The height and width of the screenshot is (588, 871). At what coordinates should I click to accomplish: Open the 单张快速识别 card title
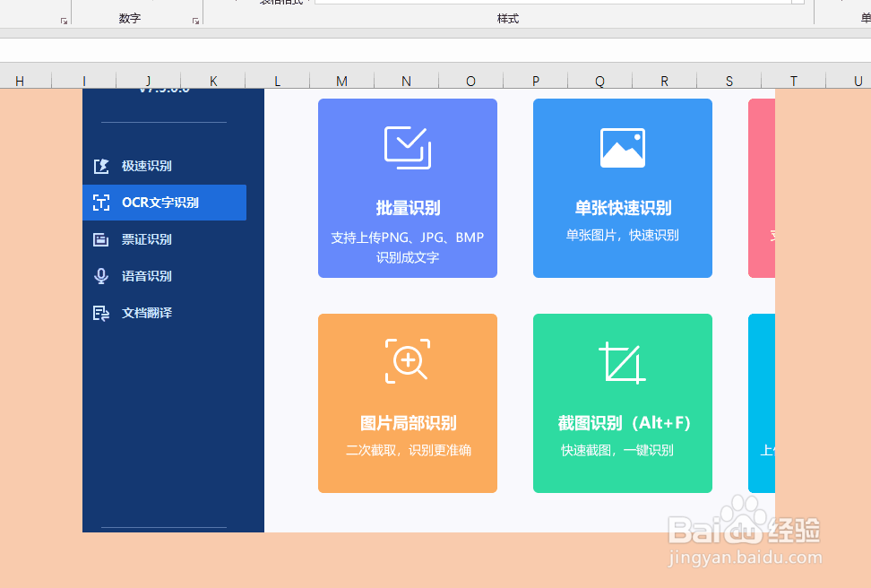click(623, 208)
